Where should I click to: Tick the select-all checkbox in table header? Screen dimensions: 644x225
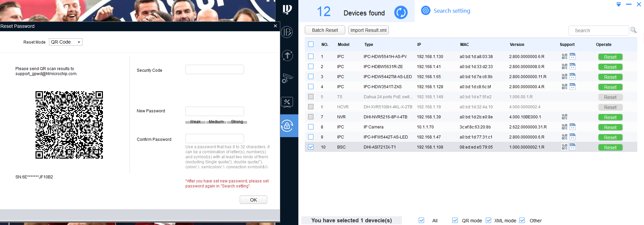pos(311,45)
